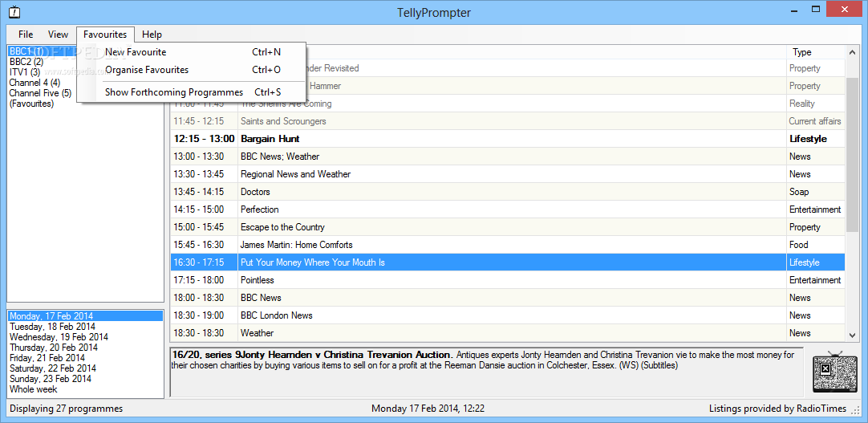Click scrollbar down arrow in programme list
Screen dimensions: 868x423
[852, 335]
